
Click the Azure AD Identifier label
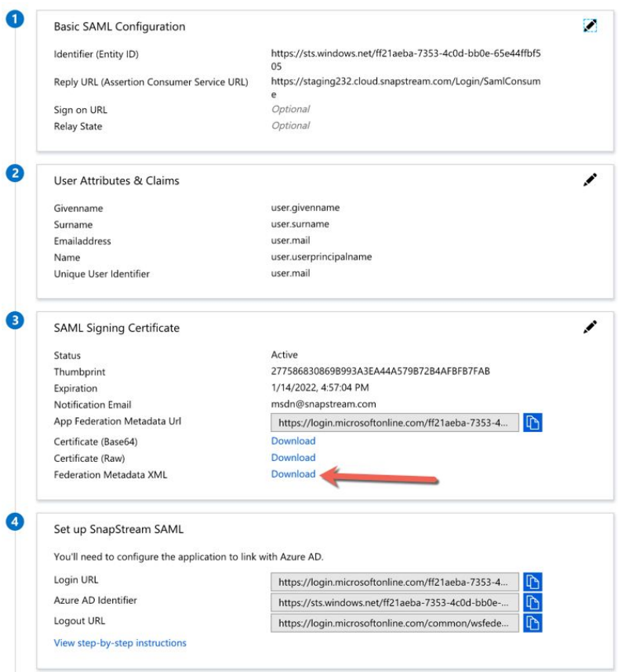coord(95,601)
